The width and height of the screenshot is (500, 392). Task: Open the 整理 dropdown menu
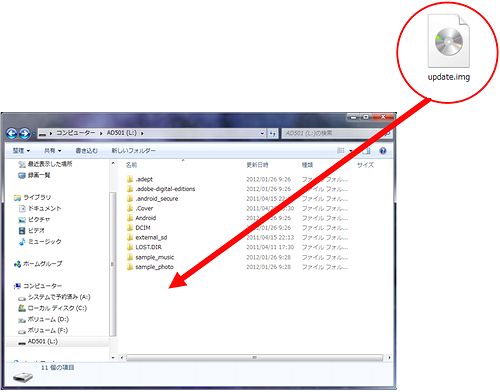click(x=21, y=151)
